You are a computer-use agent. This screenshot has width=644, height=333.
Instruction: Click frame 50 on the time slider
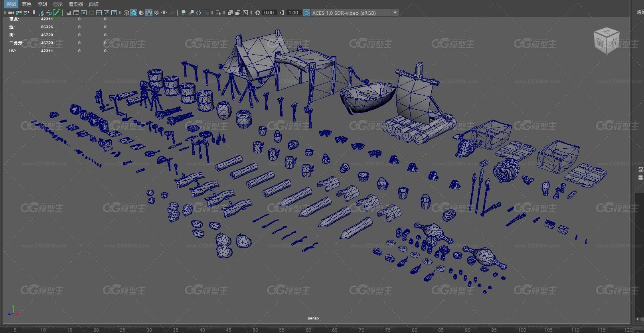coord(255,330)
